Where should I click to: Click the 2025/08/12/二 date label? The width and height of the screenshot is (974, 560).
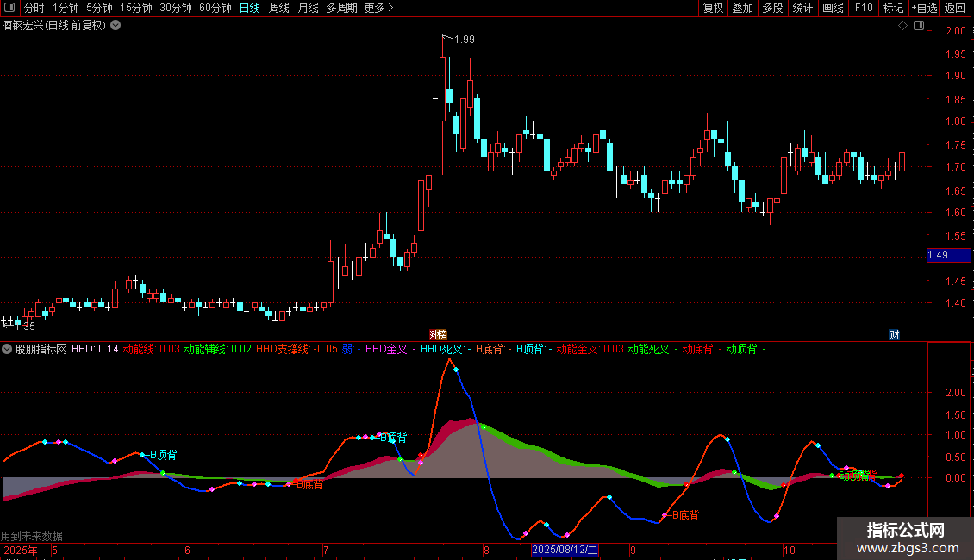[565, 550]
